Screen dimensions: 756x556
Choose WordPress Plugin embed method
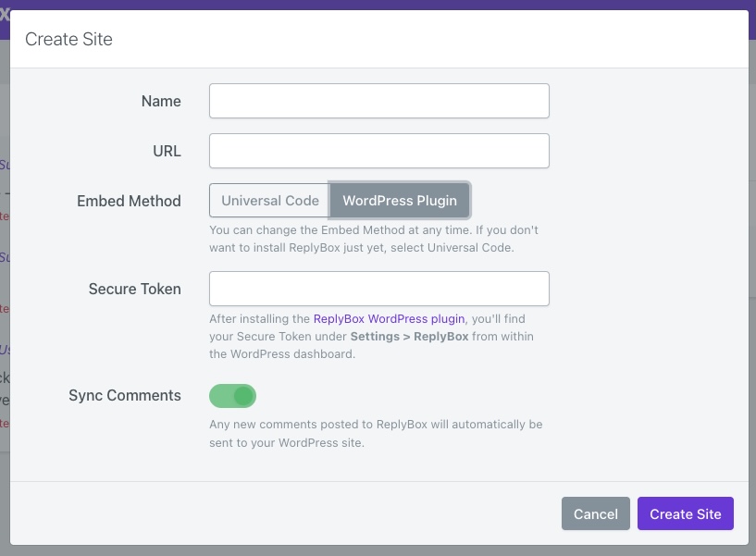click(x=400, y=201)
